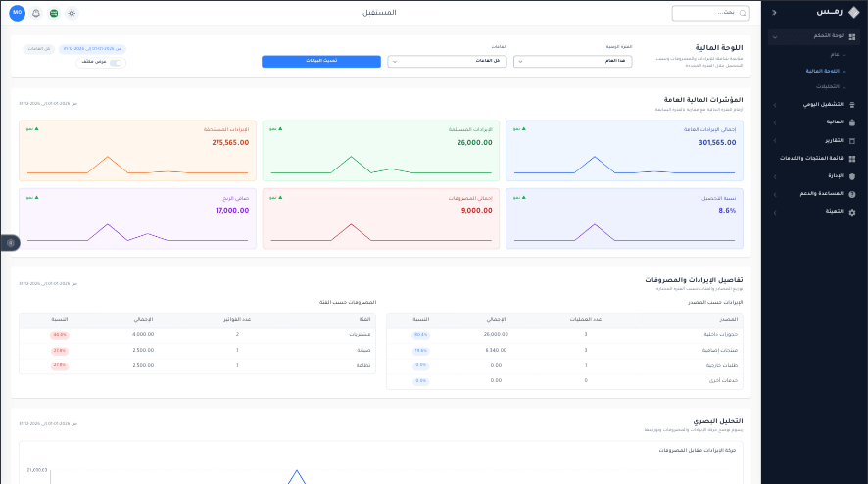
Task: Open إجمالي الإيرادات العامة 301,565.00 card
Action: [624, 151]
